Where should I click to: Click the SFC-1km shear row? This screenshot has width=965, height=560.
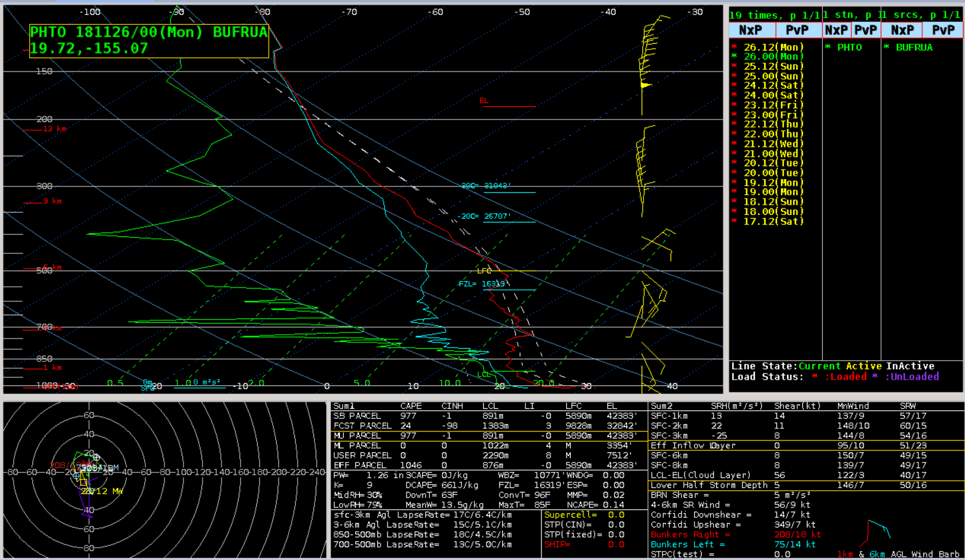pyautogui.click(x=806, y=416)
